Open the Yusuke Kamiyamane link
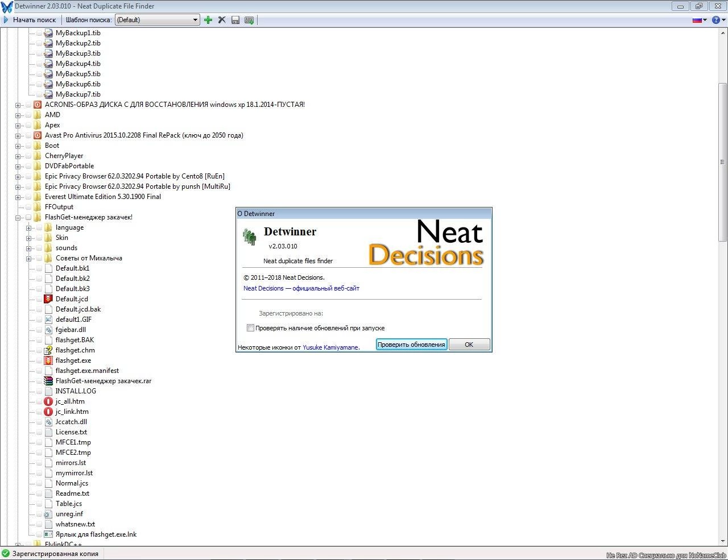The width and height of the screenshot is (728, 560). [x=330, y=347]
